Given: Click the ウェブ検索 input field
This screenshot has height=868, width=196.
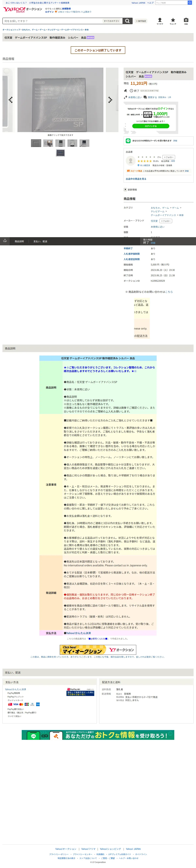Looking at the screenshot, I should point(171,3).
